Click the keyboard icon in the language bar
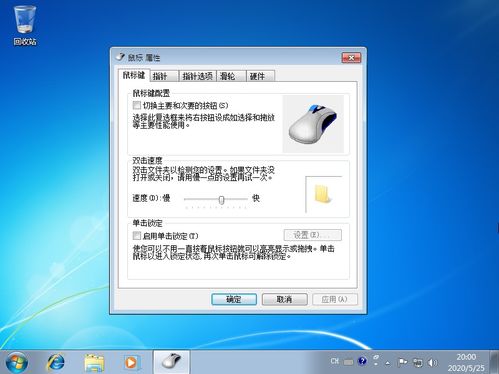The height and width of the screenshot is (374, 499). click(x=348, y=362)
